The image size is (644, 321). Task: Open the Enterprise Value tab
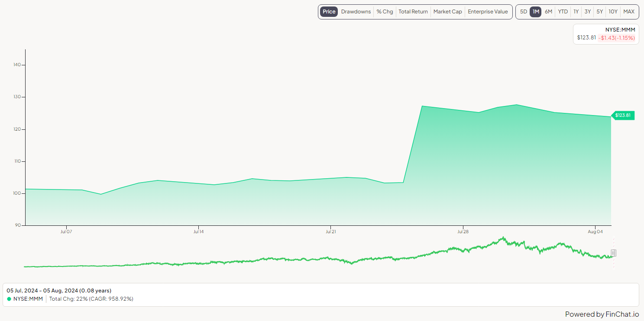click(488, 12)
